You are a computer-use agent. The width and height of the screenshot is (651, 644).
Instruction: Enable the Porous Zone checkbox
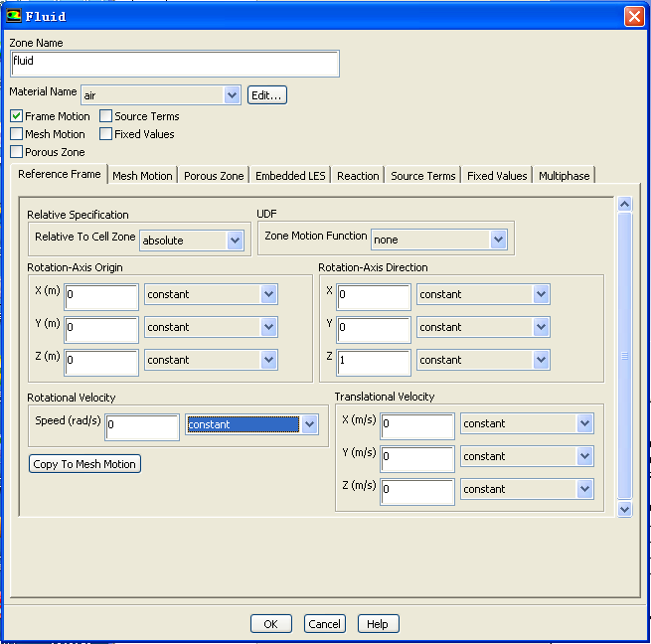(x=17, y=152)
